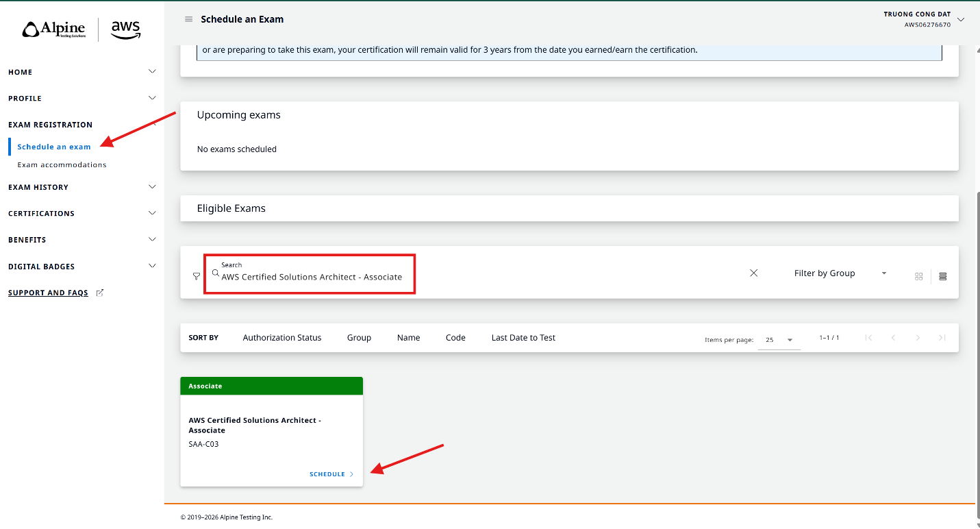This screenshot has width=980, height=529.
Task: Collapse the EXAM REGISTRATION menu section
Action: point(50,125)
